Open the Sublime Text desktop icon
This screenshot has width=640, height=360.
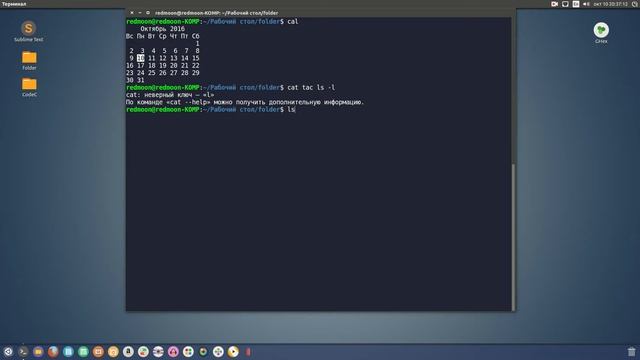[x=29, y=31]
